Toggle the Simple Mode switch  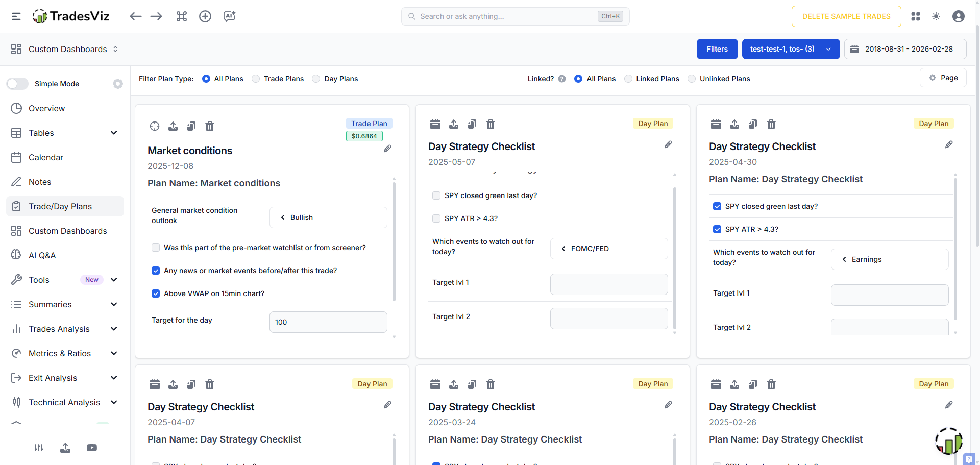pyautogui.click(x=17, y=84)
